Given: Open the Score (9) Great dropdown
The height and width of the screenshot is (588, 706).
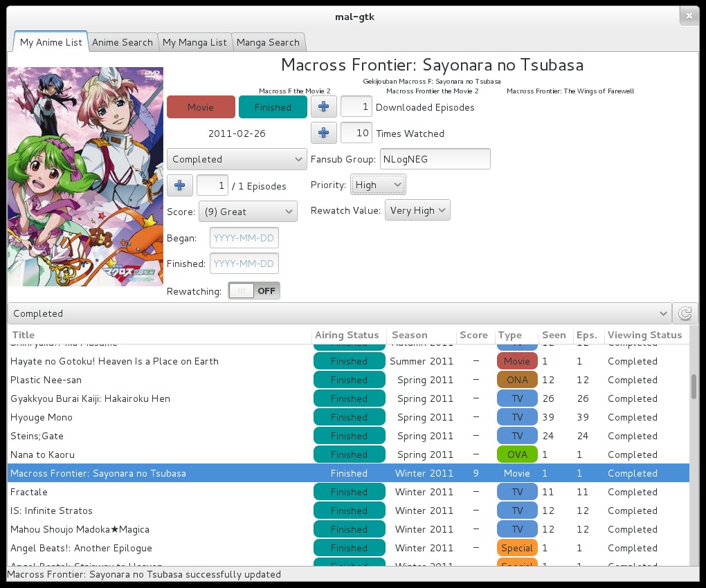Looking at the screenshot, I should (248, 212).
